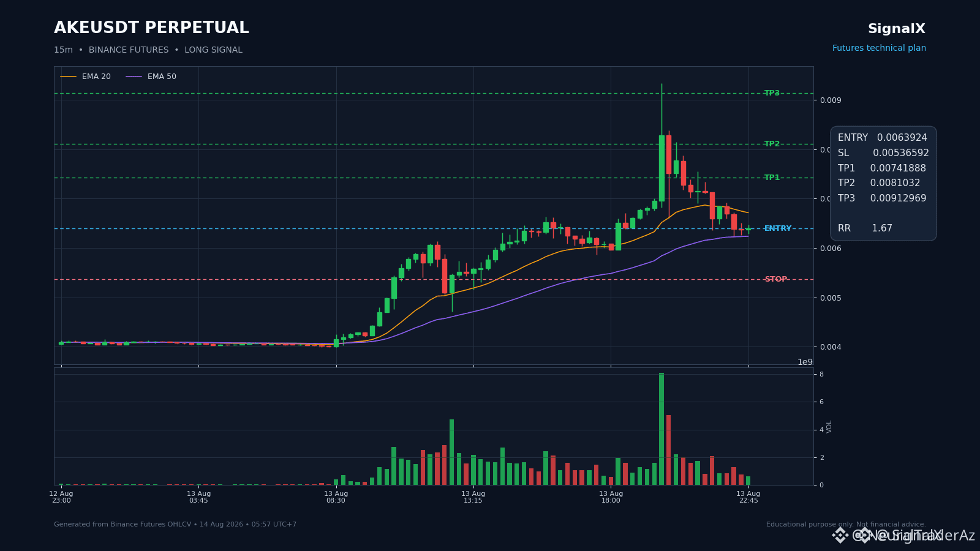Viewport: 980px width, 551px height.
Task: Click the 0.004 price axis tick
Action: pyautogui.click(x=831, y=347)
